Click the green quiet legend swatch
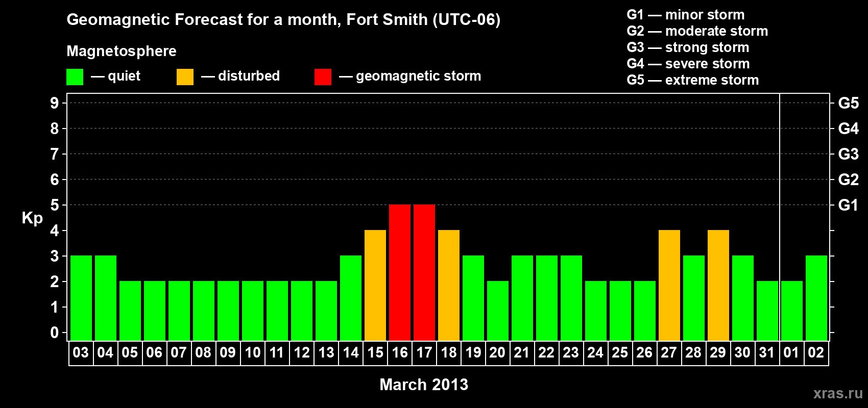The height and width of the screenshot is (408, 868). [x=75, y=77]
